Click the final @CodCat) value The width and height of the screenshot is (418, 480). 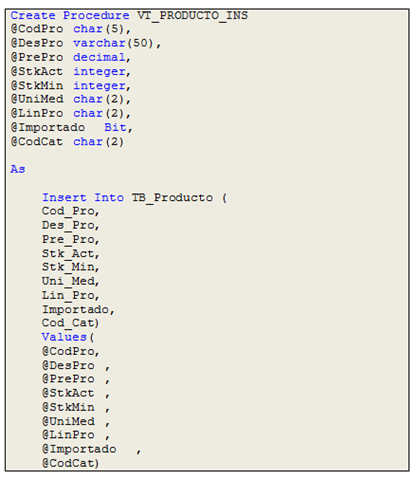(x=70, y=463)
